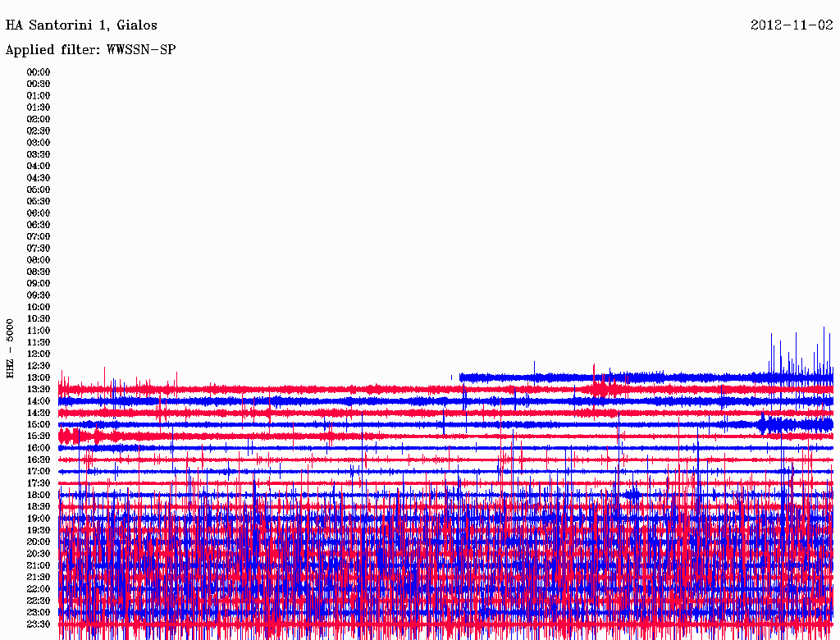Screen dimensions: 840x640
Task: Click the red seismic burst on the 13:30 trace
Action: (604, 387)
